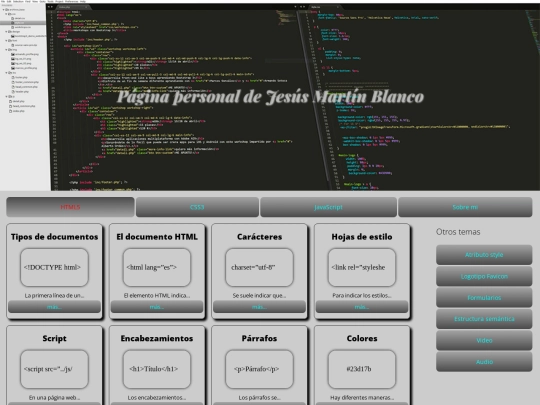Click the Colores card heading
The height and width of the screenshot is (405, 540).
pyautogui.click(x=362, y=339)
